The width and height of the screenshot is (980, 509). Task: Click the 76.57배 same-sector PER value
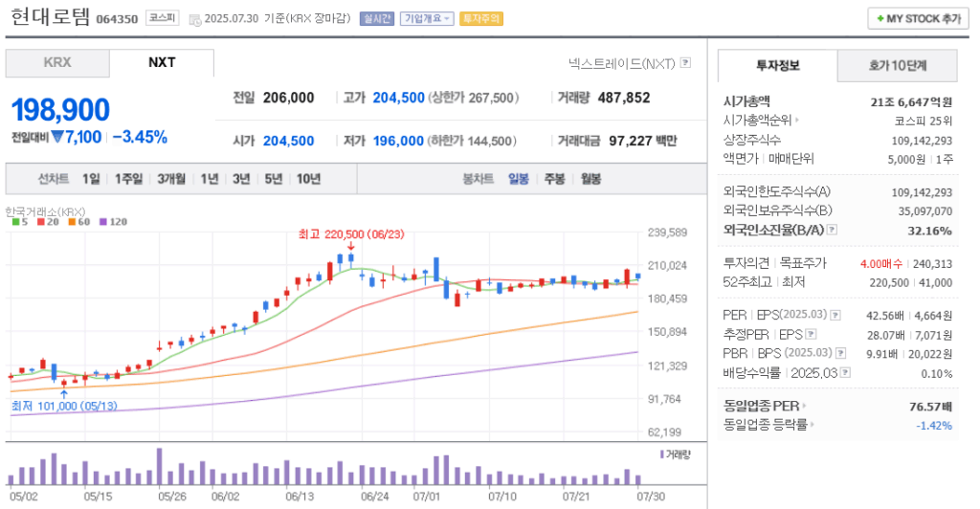(930, 407)
